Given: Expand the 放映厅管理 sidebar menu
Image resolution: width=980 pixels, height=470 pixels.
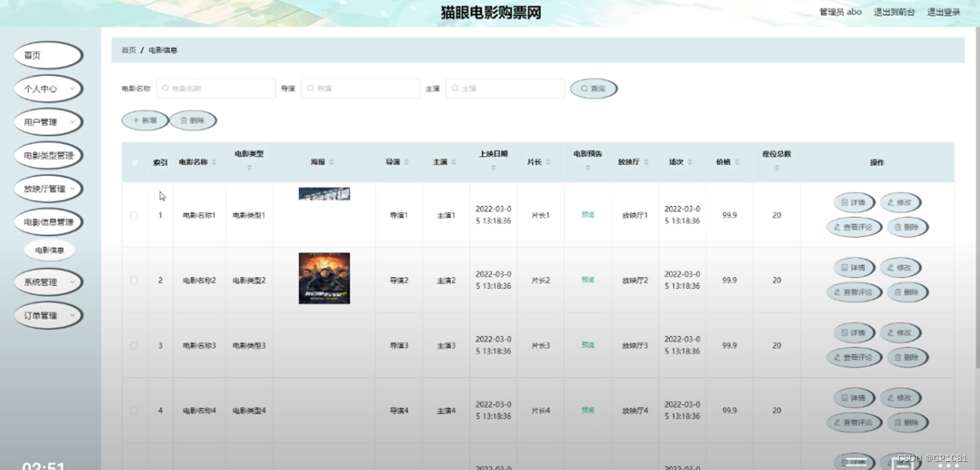Looking at the screenshot, I should (48, 189).
